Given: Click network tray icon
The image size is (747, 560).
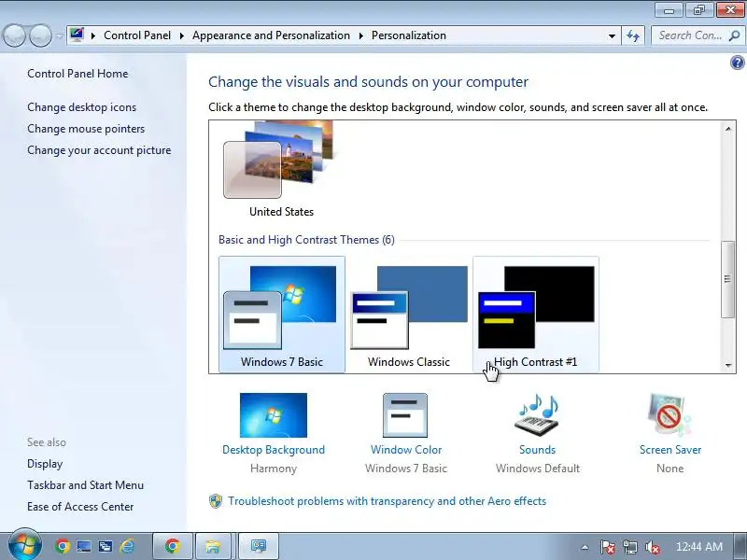Looking at the screenshot, I should pyautogui.click(x=629, y=547).
